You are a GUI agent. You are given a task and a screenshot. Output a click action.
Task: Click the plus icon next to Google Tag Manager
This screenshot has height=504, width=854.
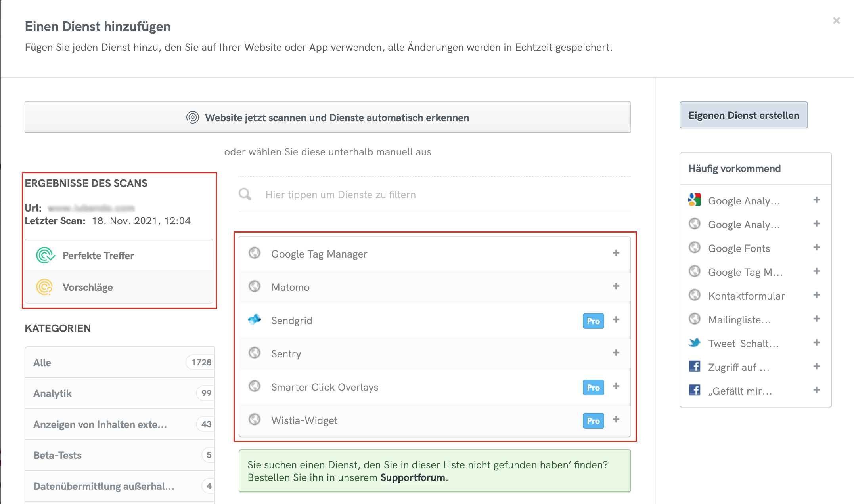(x=616, y=253)
